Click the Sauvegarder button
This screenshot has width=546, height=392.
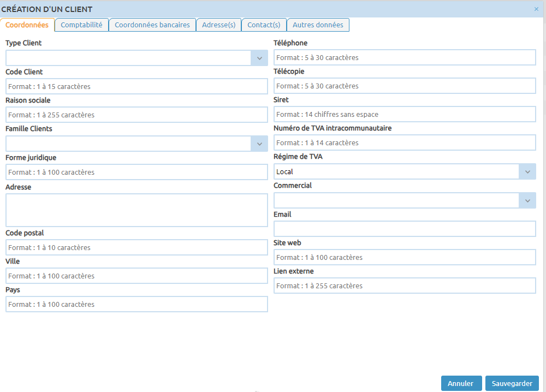tap(512, 383)
